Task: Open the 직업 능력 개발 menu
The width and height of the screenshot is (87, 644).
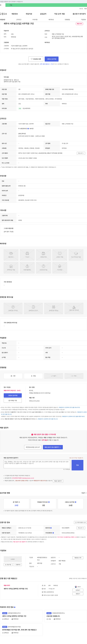Action: [x=59, y=14]
